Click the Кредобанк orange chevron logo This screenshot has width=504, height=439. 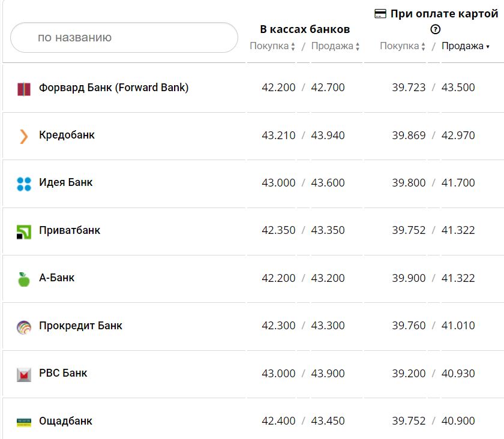click(x=23, y=137)
